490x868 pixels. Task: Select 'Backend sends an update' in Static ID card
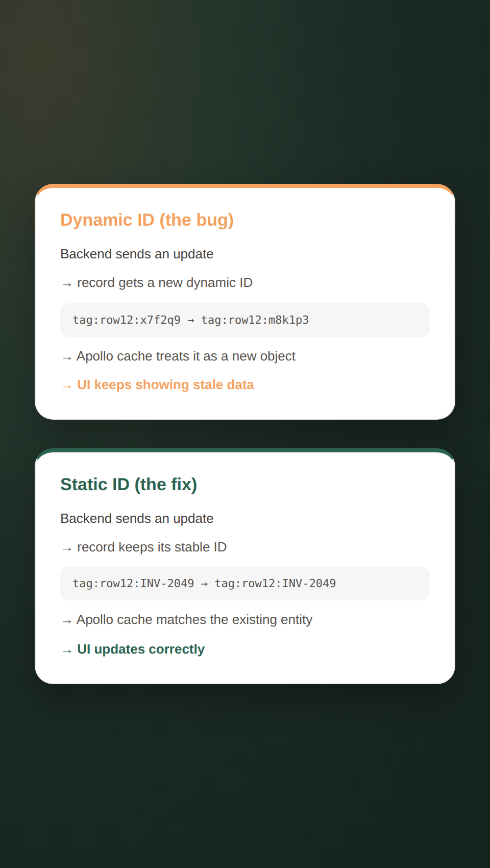(x=137, y=519)
